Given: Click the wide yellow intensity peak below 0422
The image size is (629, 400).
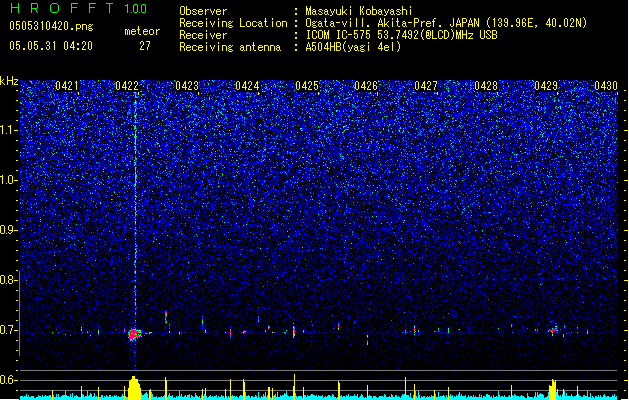Looking at the screenshot, I should (x=134, y=388).
